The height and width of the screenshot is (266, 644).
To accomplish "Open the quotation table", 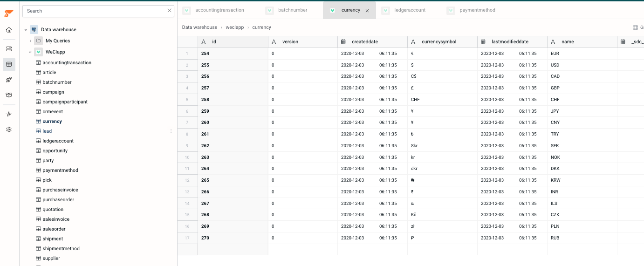I will coord(53,209).
